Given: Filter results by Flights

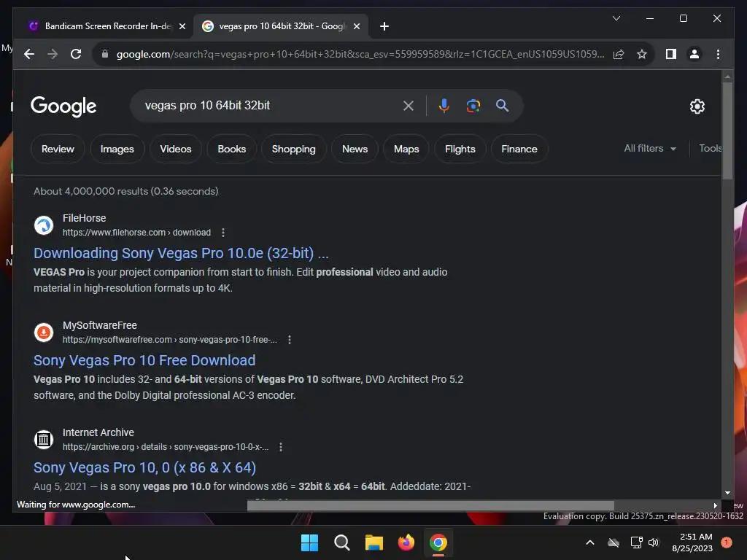Looking at the screenshot, I should tap(460, 149).
